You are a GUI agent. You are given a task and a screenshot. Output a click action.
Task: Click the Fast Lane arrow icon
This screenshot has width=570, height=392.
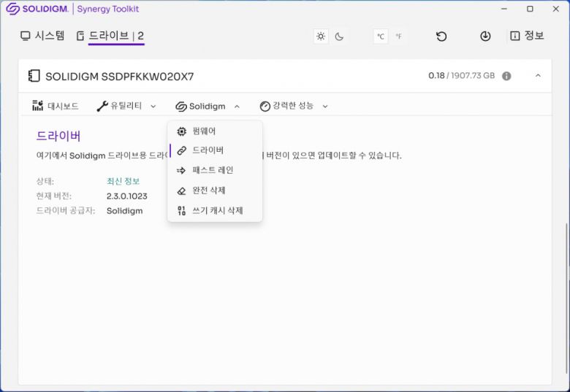point(181,170)
